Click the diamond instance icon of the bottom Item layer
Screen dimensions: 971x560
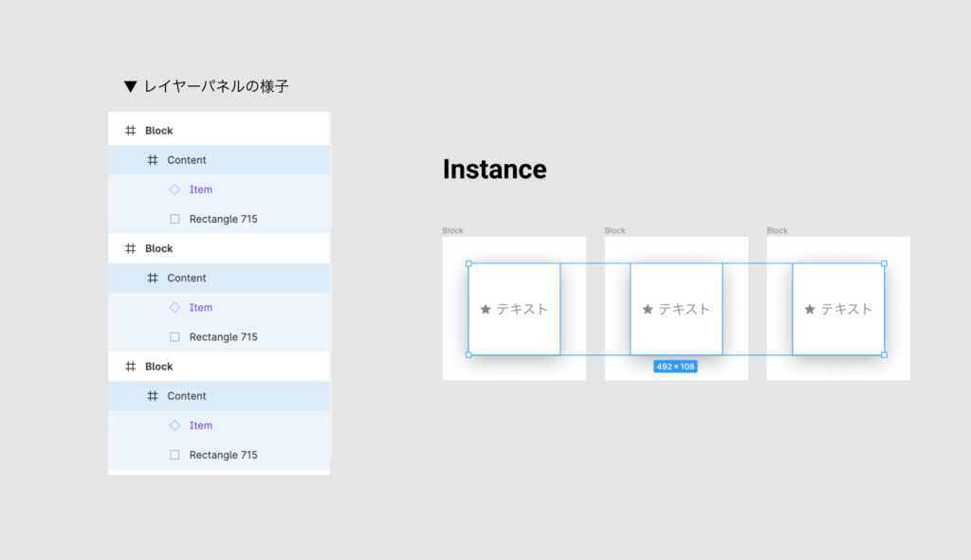[x=174, y=425]
